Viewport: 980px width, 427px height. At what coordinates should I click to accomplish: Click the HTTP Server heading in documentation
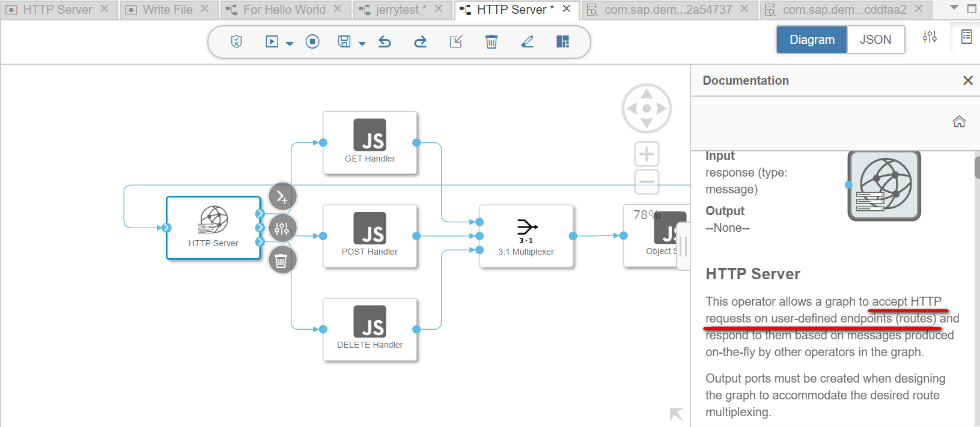[753, 274]
